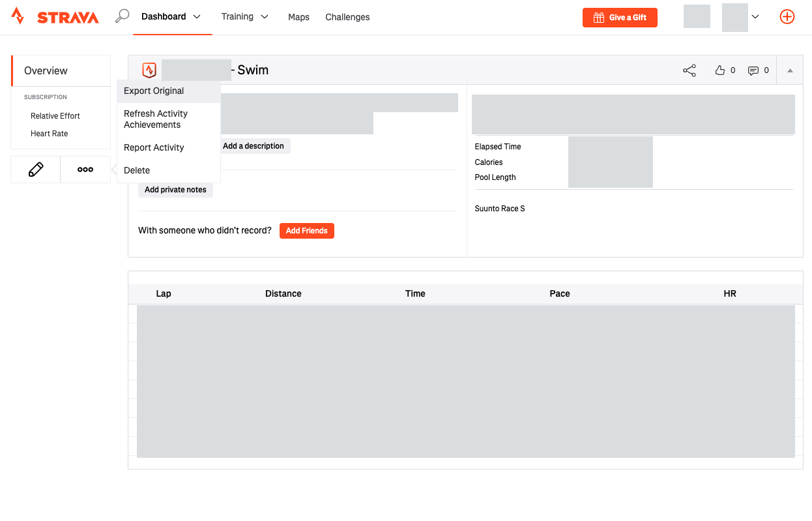Click the Pool Length label

click(495, 177)
